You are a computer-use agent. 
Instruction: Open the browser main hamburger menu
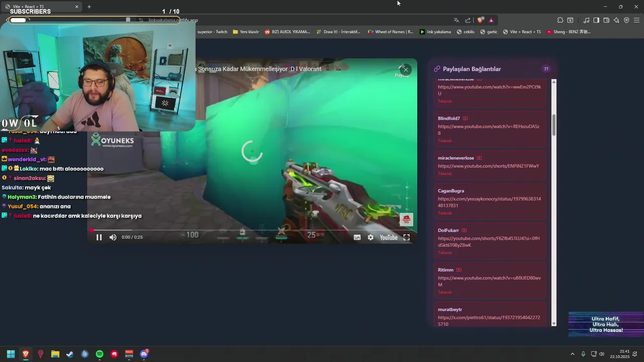[x=636, y=20]
